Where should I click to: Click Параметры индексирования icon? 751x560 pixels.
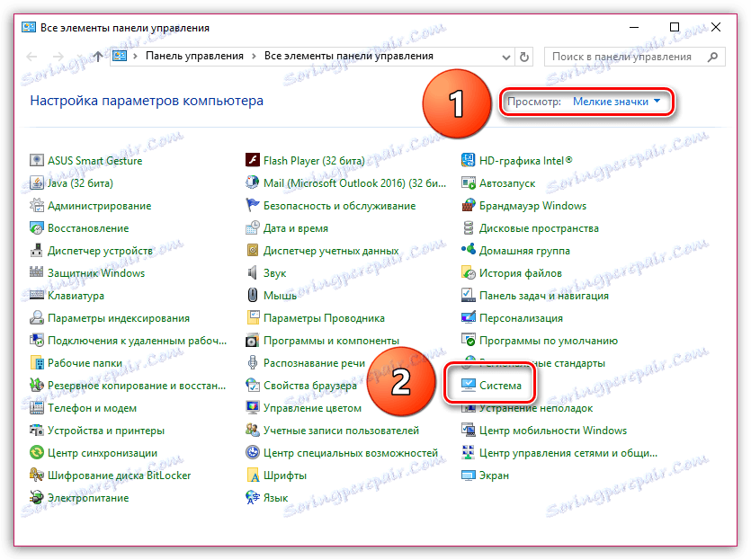coord(36,318)
